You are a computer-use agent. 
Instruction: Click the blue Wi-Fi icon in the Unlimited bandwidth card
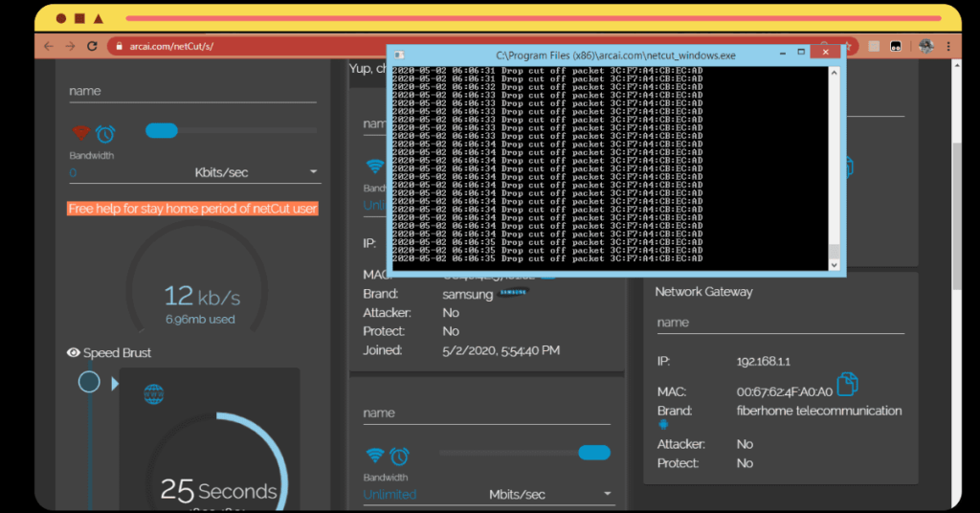tap(375, 456)
